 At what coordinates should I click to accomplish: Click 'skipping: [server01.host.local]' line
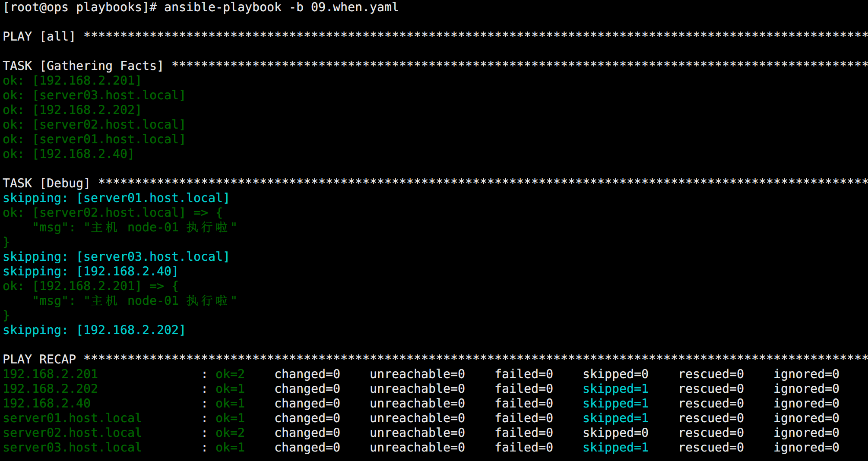tap(116, 198)
